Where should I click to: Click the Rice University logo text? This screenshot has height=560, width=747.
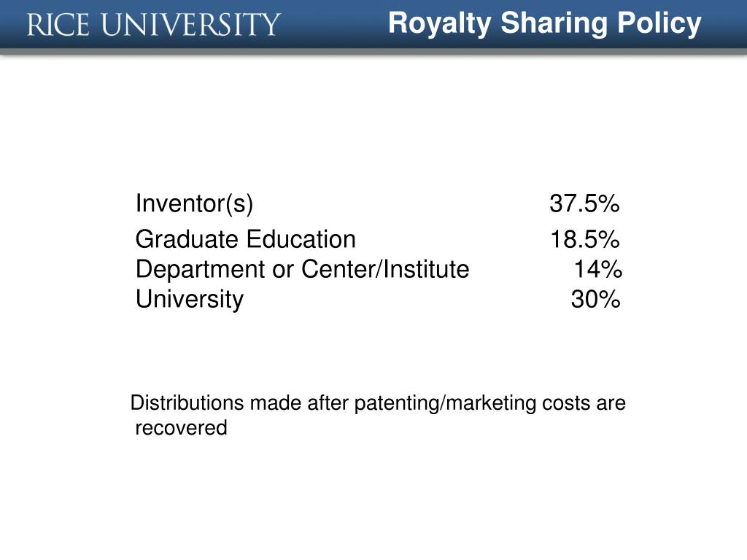153,25
